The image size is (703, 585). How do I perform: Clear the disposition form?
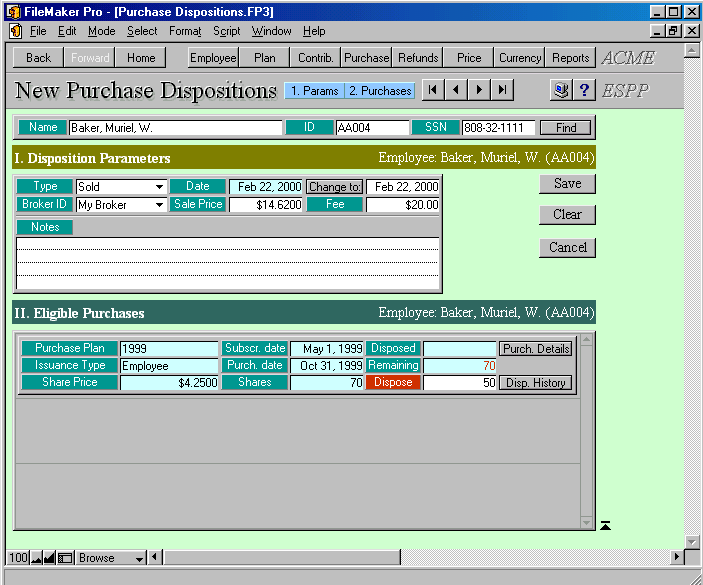tap(568, 215)
